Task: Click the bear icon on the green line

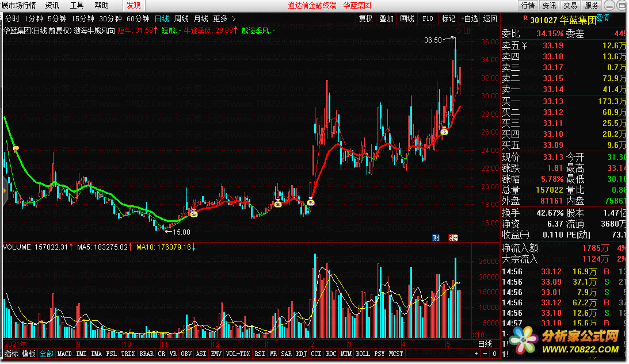Action: (16, 149)
